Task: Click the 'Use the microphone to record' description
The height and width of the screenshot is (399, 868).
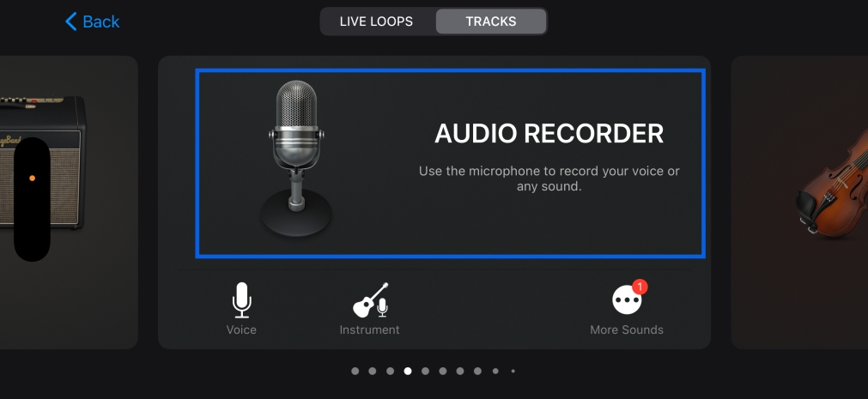Action: [549, 178]
